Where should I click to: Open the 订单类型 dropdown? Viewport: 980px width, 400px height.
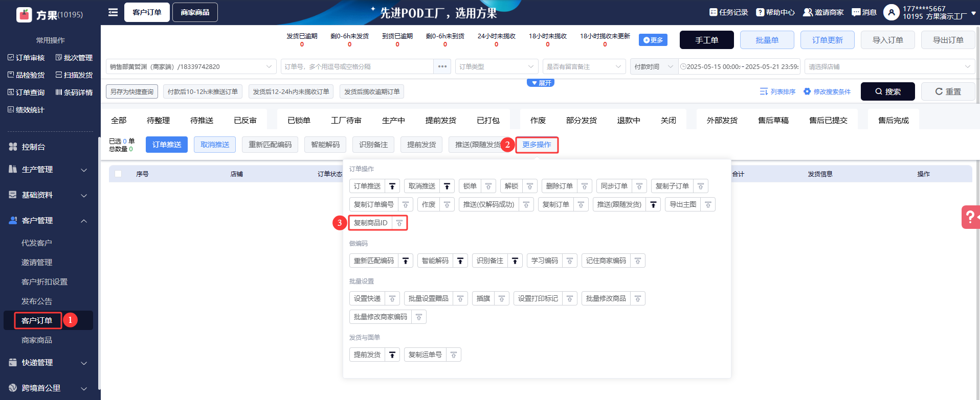496,66
